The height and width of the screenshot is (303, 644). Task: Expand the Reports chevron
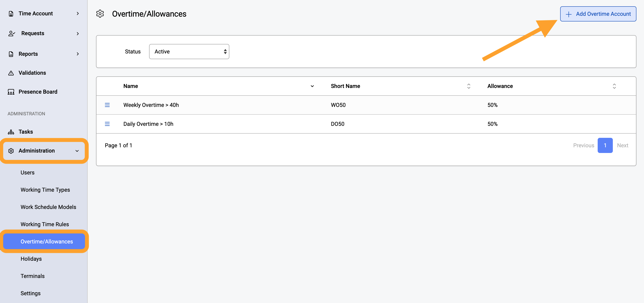[x=78, y=54]
